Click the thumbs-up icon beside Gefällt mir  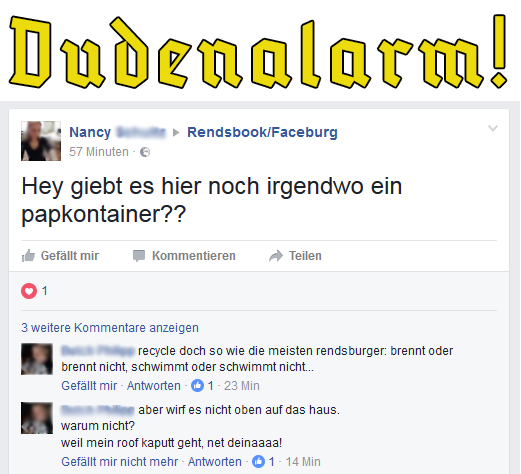(28, 256)
